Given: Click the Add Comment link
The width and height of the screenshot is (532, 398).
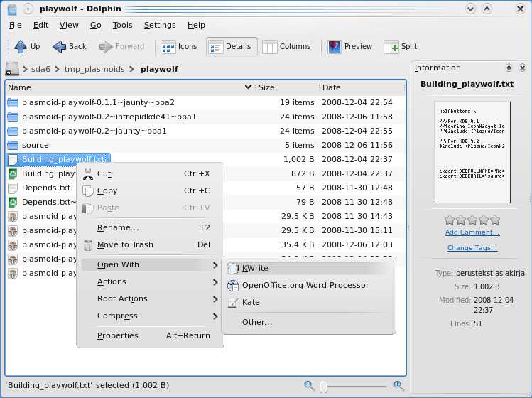Looking at the screenshot, I should click(472, 232).
